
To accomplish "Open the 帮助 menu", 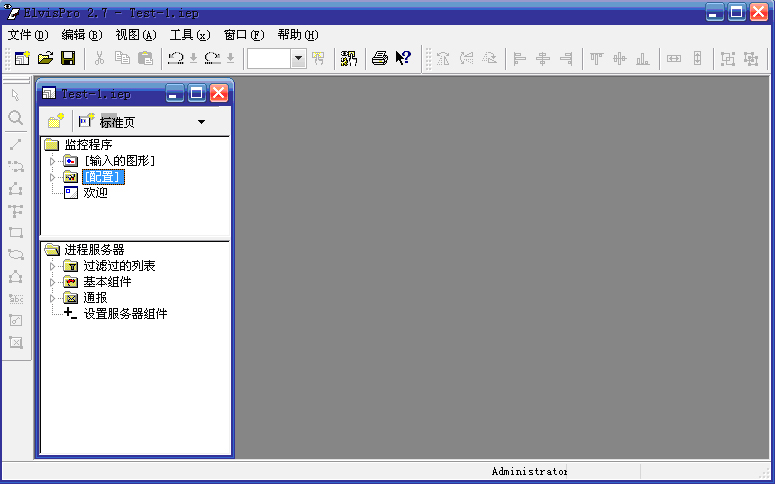I will coord(297,34).
